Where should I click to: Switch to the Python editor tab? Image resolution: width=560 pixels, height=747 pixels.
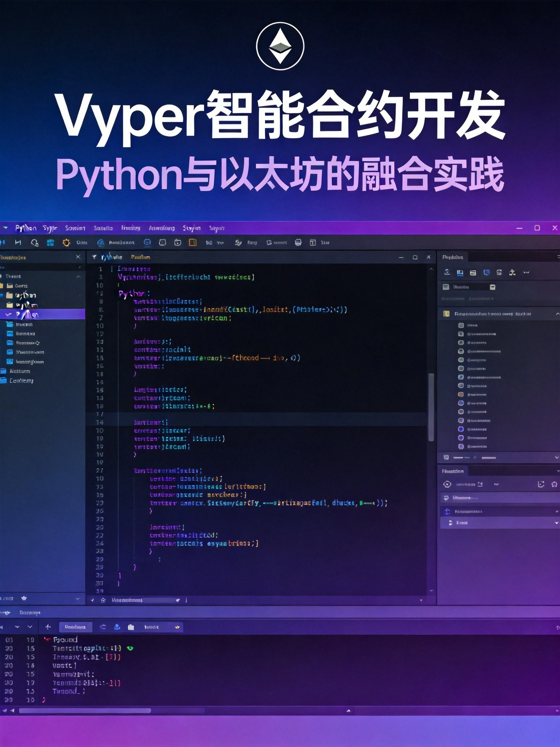click(x=112, y=257)
